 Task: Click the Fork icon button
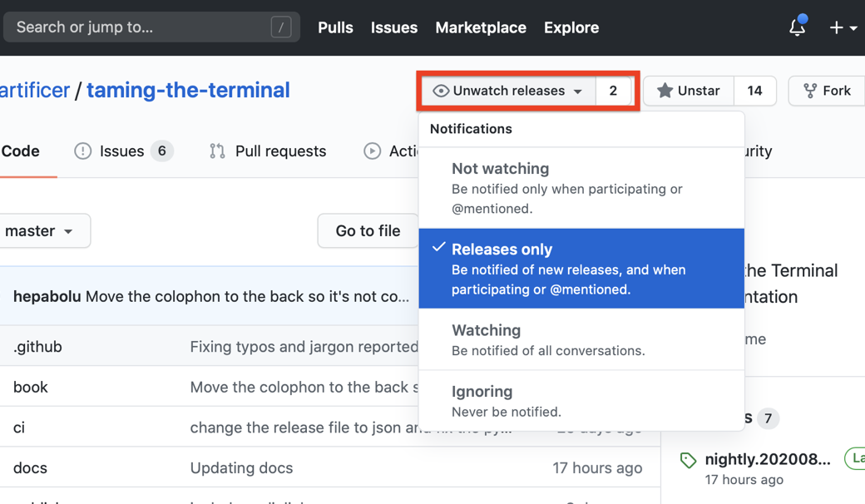809,91
